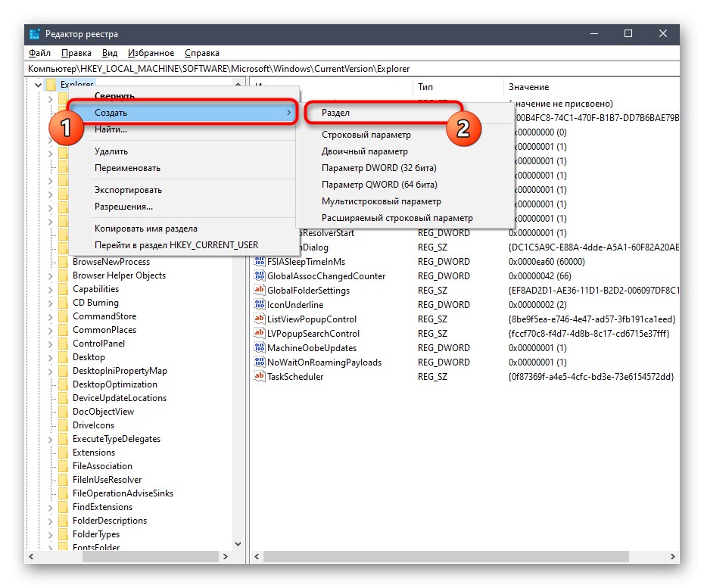
Task: Expand the Capabilities key
Action: pos(50,290)
